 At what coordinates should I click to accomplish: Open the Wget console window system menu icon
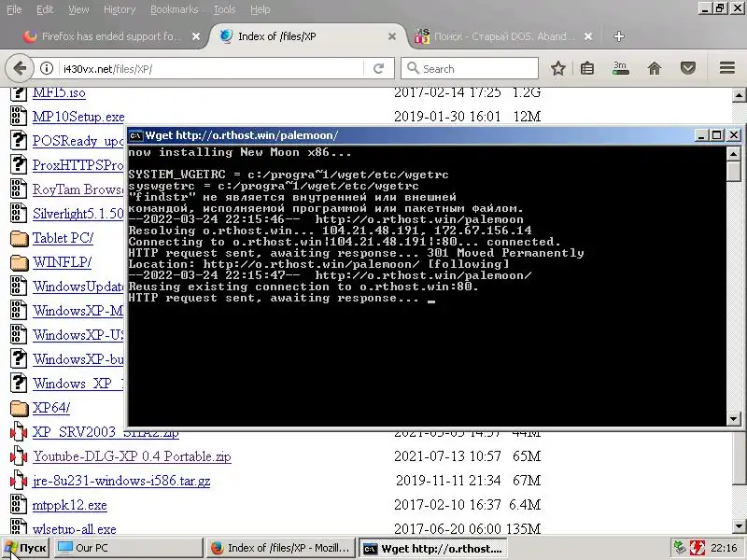click(x=135, y=135)
